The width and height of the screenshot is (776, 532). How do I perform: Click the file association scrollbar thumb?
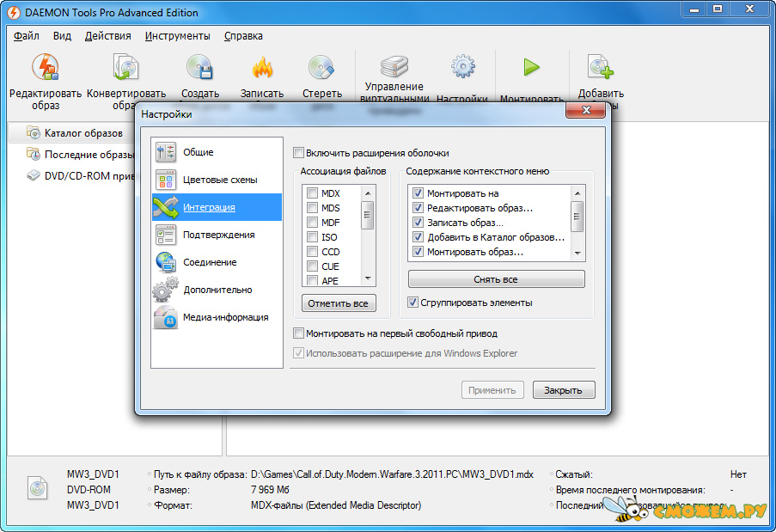pos(367,215)
